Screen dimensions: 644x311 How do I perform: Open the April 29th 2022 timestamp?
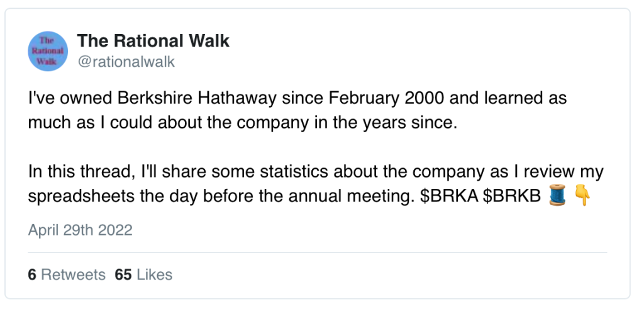click(80, 230)
